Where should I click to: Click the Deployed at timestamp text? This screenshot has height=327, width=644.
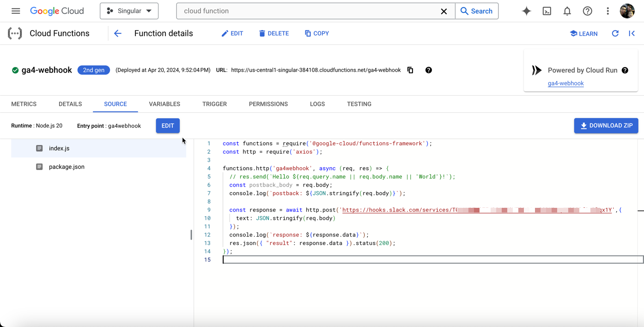pos(163,70)
